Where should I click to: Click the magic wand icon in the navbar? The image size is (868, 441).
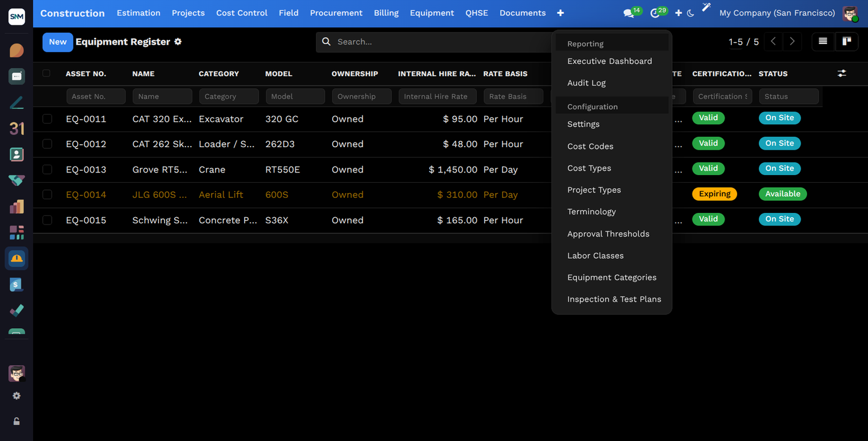coord(706,8)
